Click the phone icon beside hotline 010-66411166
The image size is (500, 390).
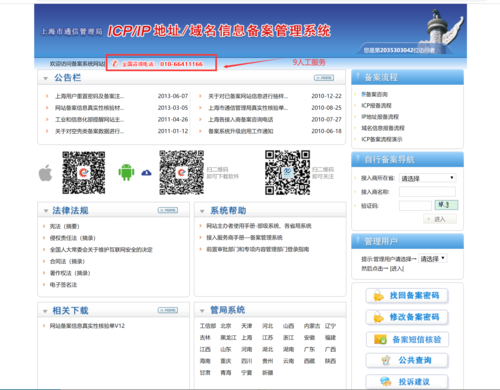click(x=115, y=64)
